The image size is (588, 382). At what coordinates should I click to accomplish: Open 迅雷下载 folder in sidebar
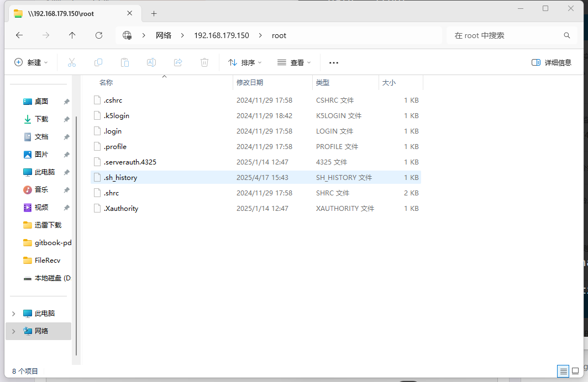tap(48, 225)
